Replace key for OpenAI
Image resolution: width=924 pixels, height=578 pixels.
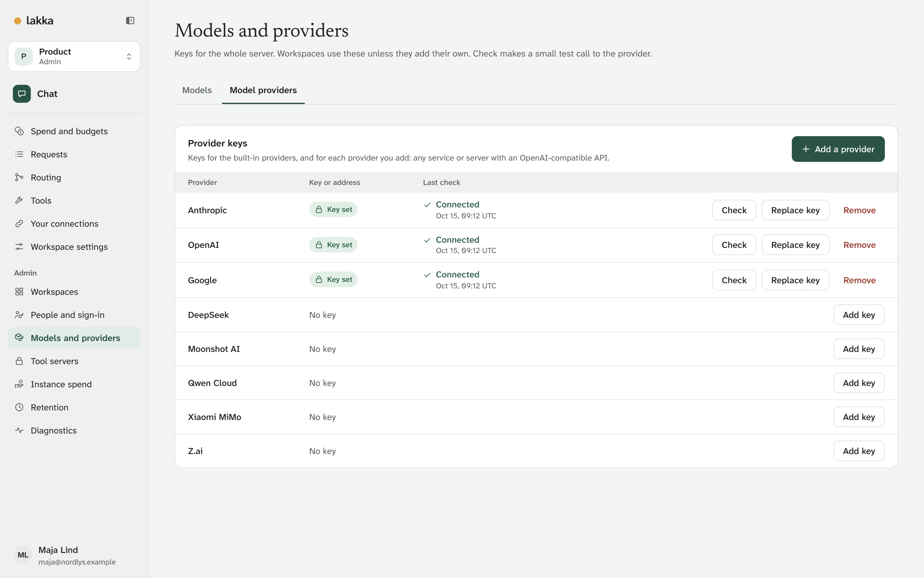(795, 245)
